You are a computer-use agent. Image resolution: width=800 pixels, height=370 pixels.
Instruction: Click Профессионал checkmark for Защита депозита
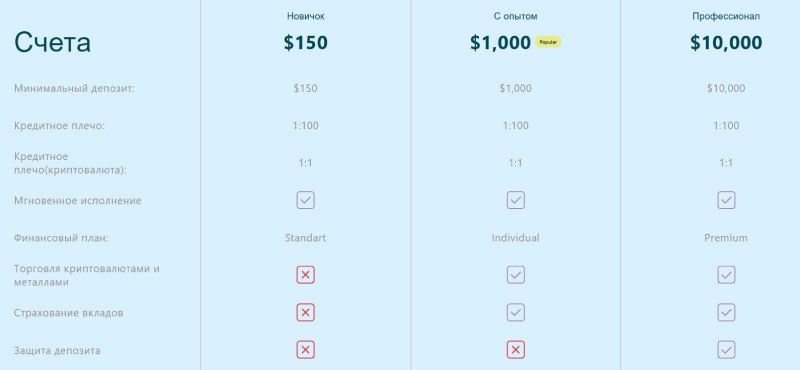pos(726,350)
